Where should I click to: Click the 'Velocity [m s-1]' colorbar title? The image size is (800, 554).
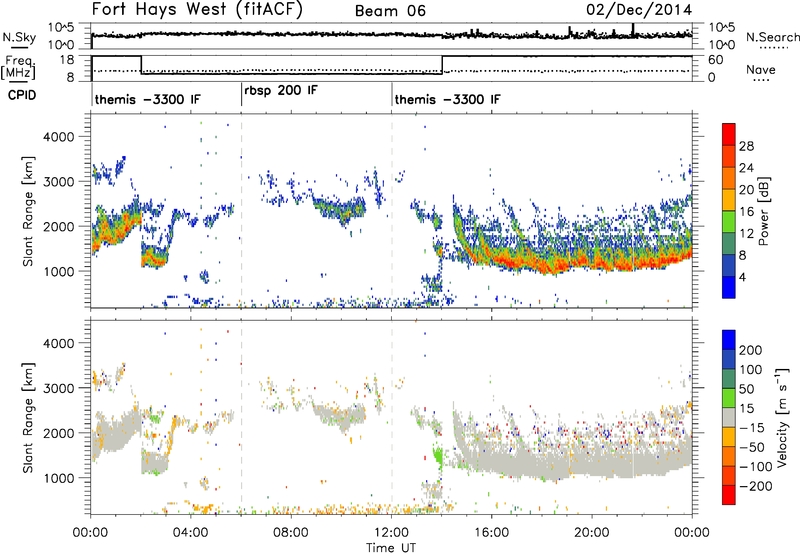tap(782, 417)
